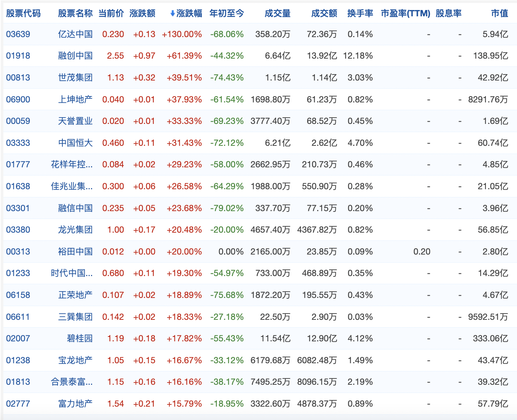Screen dimensions: 517x420
Task: Select the 天誉置业 stock name
Action: point(75,121)
